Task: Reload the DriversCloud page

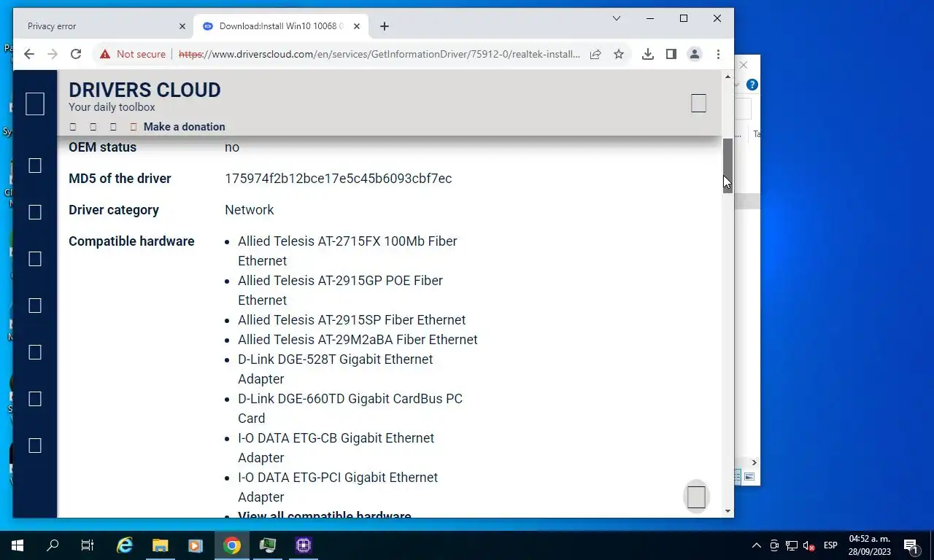Action: pos(75,54)
